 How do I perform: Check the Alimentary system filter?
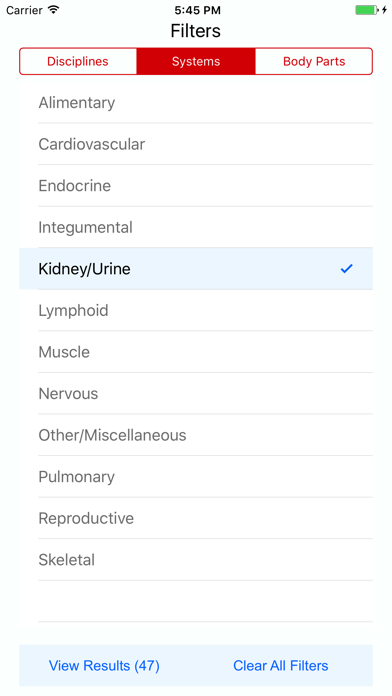pos(196,103)
